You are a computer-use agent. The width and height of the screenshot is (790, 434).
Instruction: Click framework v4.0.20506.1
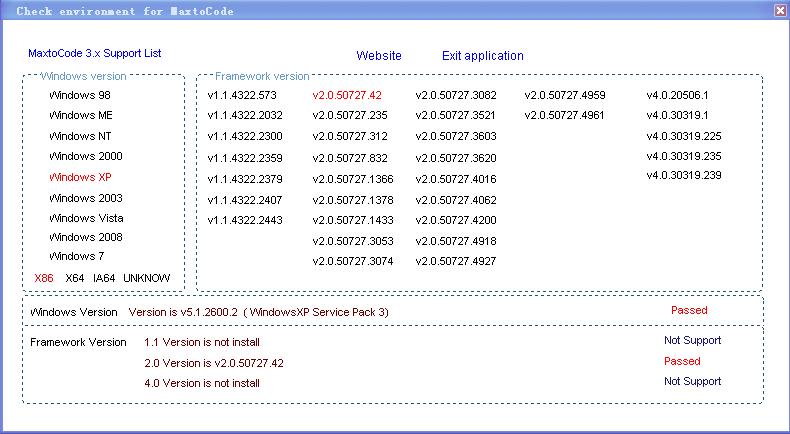pos(677,95)
